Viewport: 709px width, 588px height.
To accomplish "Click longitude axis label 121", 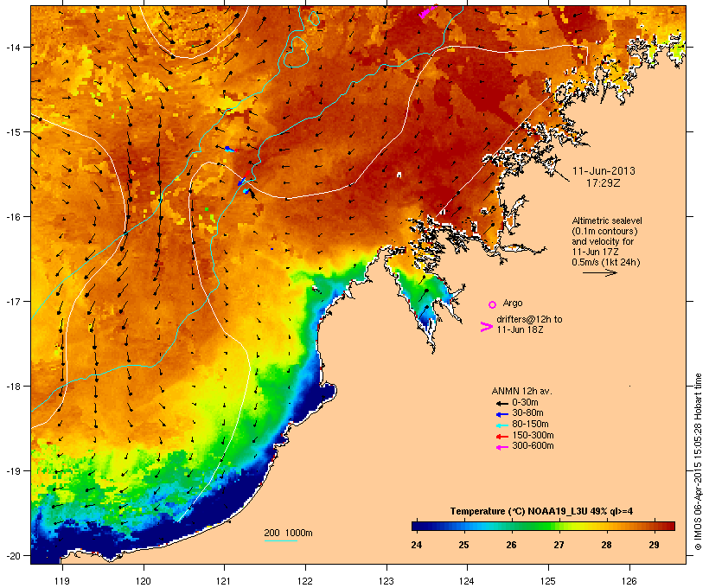I will pos(224,581).
